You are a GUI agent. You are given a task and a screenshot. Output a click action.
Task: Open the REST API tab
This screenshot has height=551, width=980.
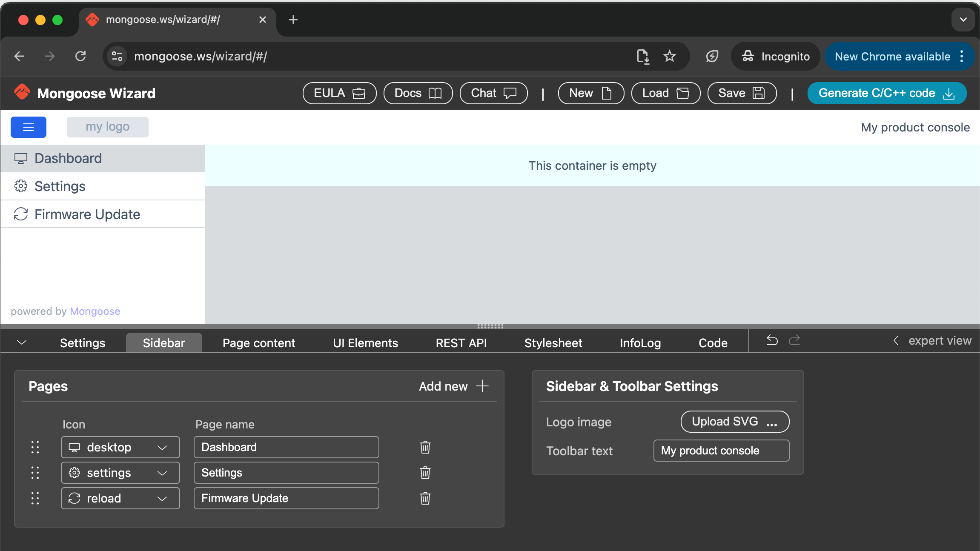[x=461, y=343]
